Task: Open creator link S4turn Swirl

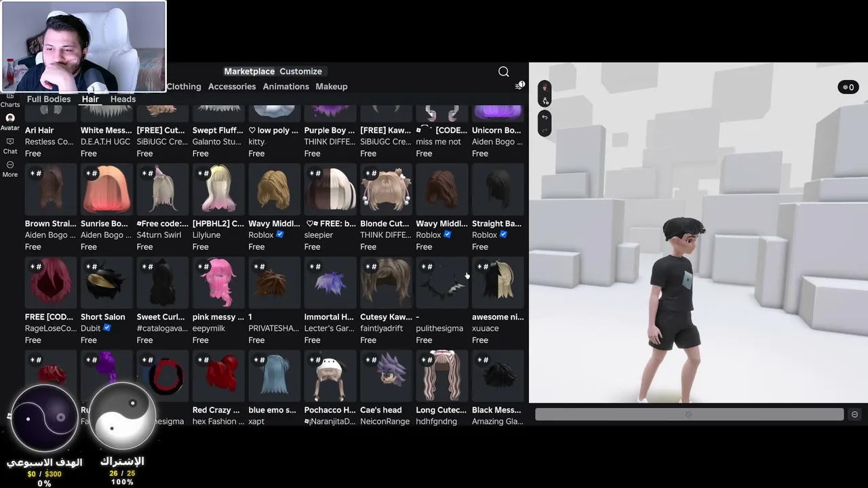Action: click(x=159, y=235)
